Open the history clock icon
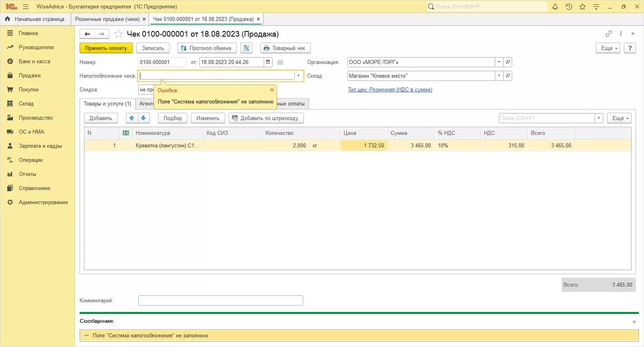Image resolution: width=644 pixels, height=347 pixels. click(x=569, y=6)
